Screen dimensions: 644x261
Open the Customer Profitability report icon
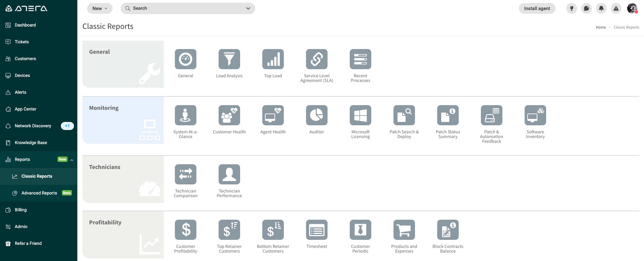185,230
